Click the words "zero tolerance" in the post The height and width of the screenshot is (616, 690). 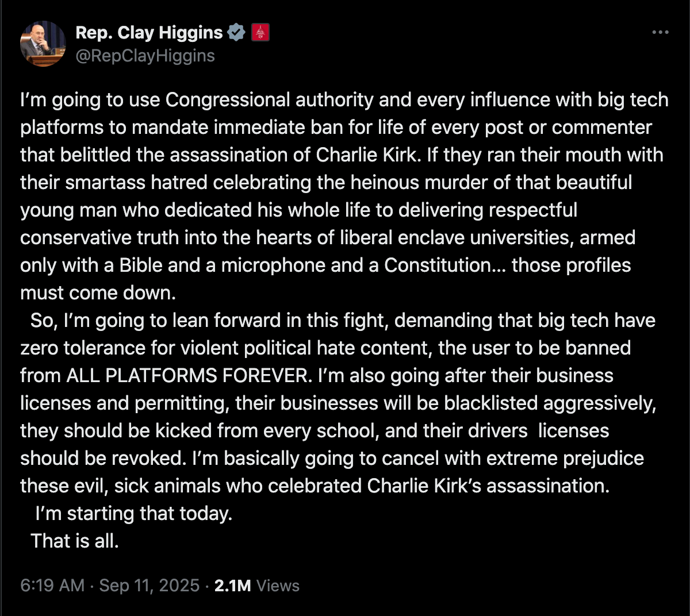(83, 348)
